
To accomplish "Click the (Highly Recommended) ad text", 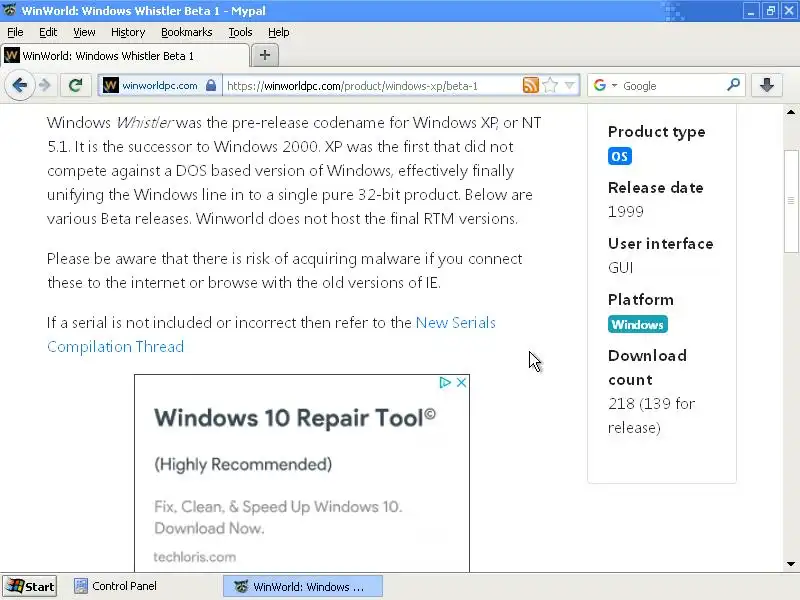I will (x=243, y=464).
